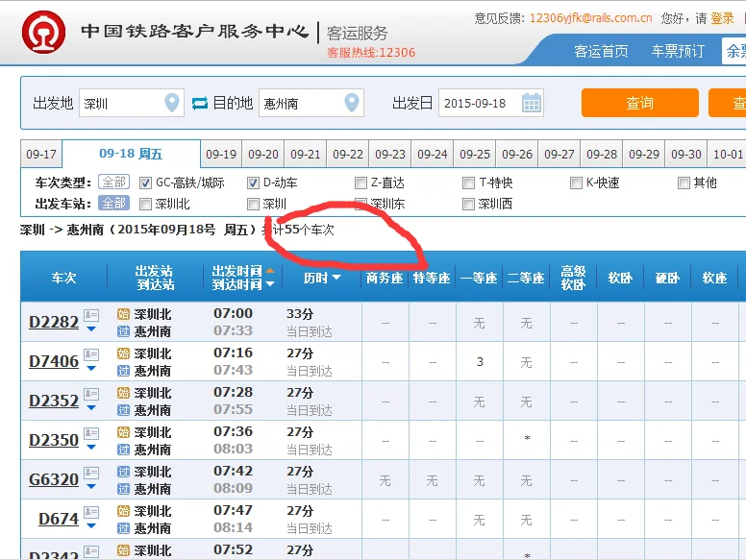Select the 09-17 date tab
The height and width of the screenshot is (560, 746).
[41, 154]
